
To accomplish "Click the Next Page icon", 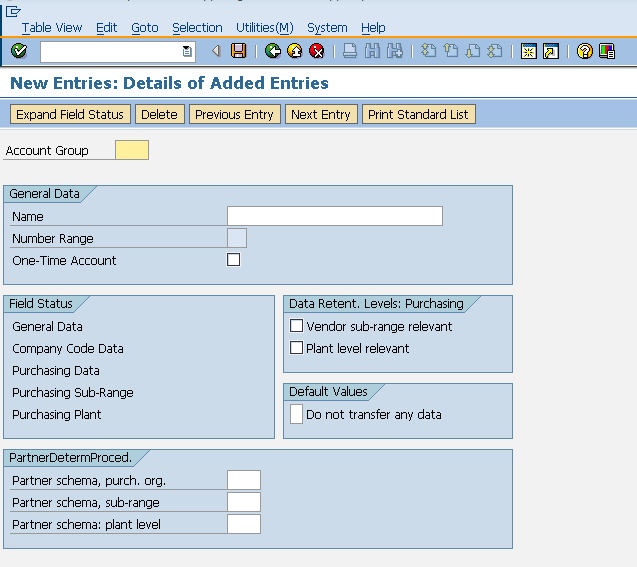I will [x=472, y=51].
